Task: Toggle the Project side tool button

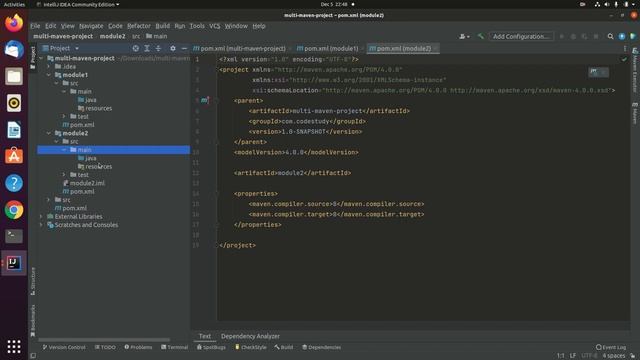Action: coord(33,58)
